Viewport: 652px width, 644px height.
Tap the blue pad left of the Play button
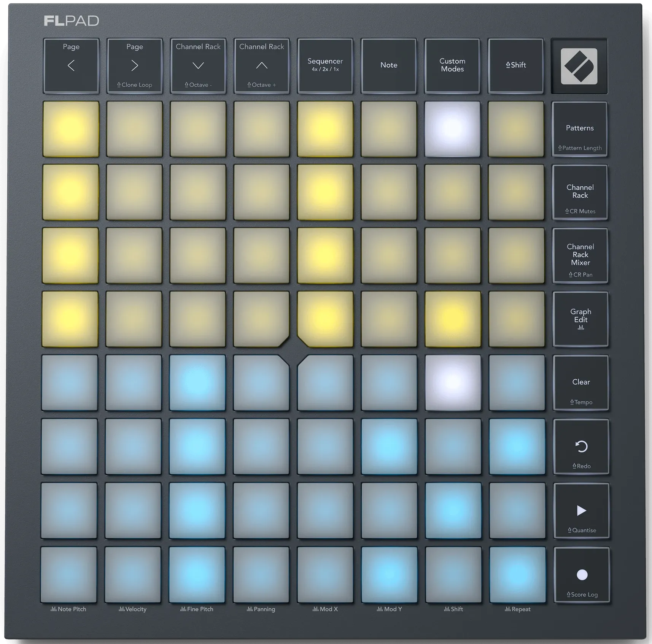point(517,511)
